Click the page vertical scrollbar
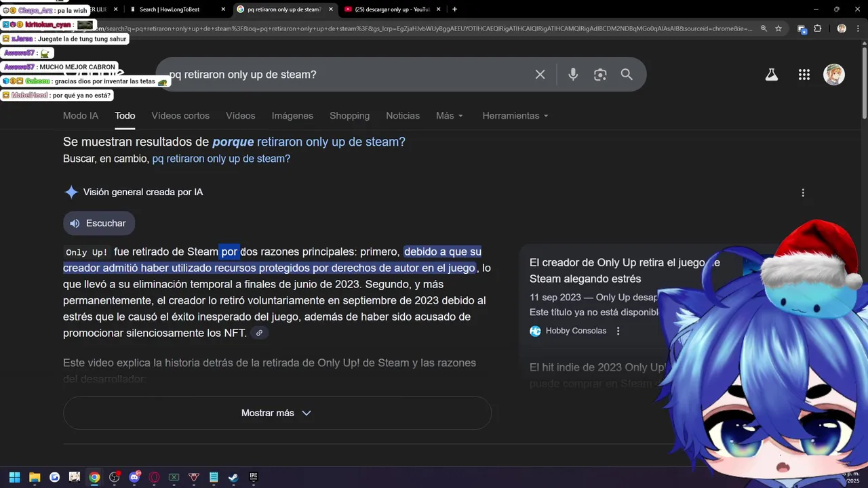 coord(864,81)
